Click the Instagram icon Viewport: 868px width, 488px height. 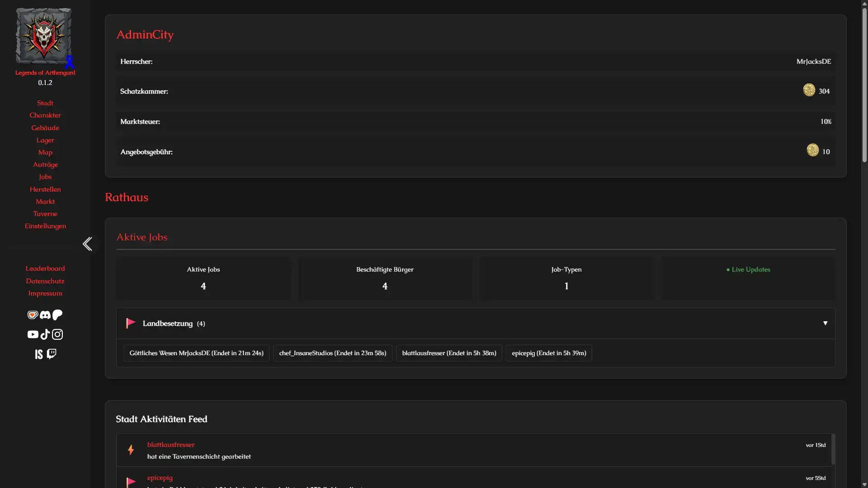pyautogui.click(x=57, y=334)
